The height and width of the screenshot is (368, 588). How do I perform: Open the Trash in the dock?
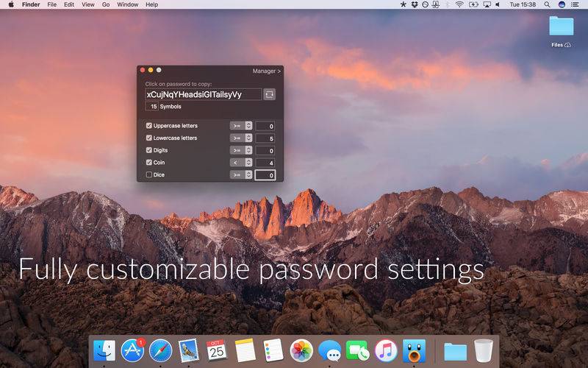[x=483, y=350]
